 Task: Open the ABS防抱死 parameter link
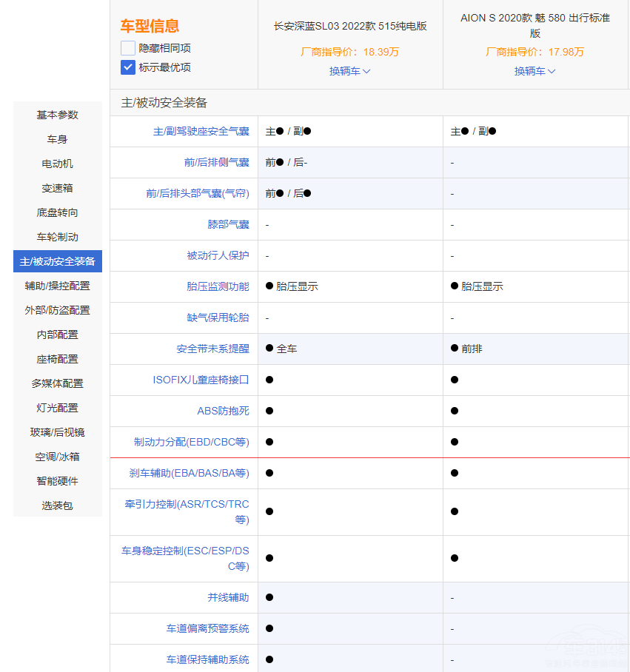(x=224, y=411)
